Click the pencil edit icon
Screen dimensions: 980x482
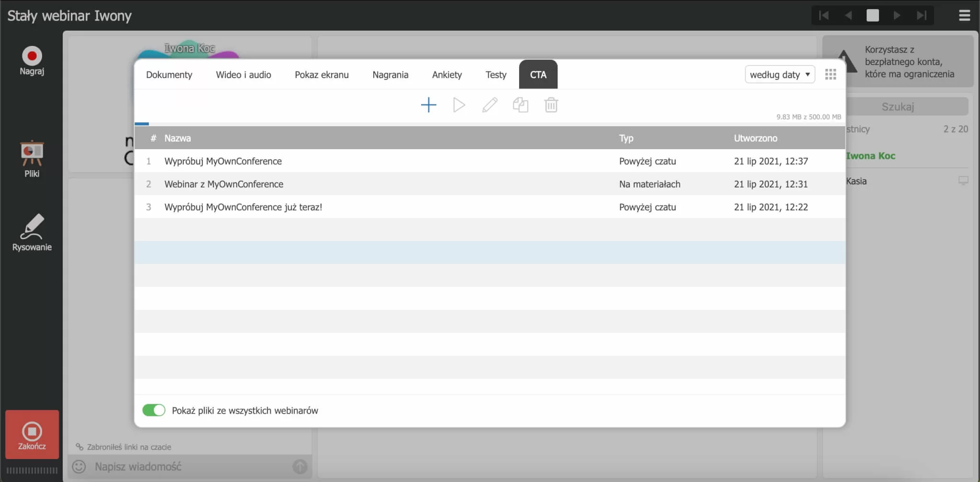[490, 105]
